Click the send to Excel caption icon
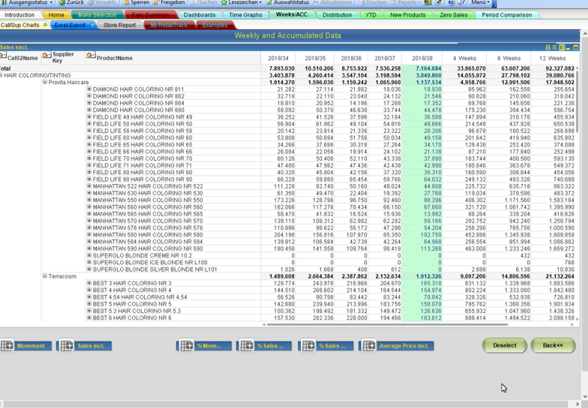The width and height of the screenshot is (588, 408). tap(555, 47)
